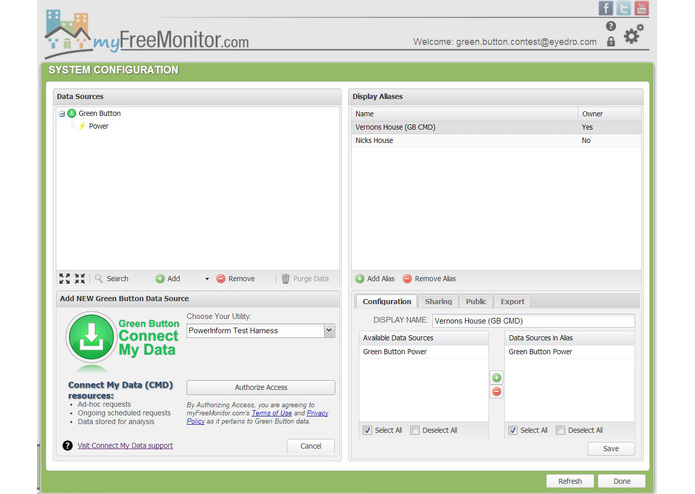The width and height of the screenshot is (695, 494).
Task: Click the Owner column header
Action: point(609,114)
